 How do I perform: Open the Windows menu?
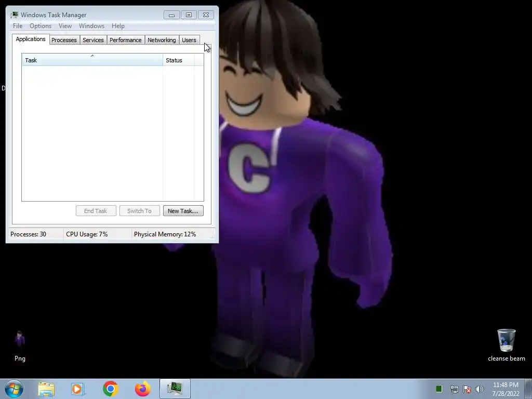91,26
